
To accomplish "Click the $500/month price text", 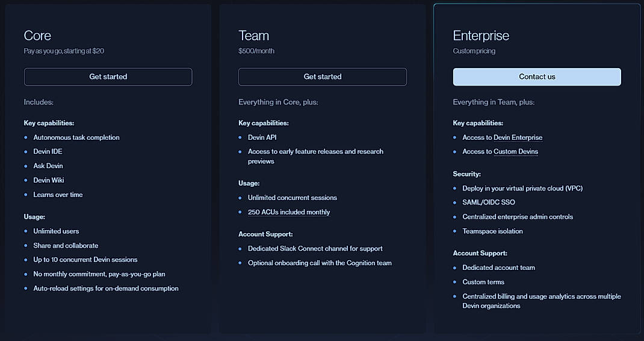I will (256, 51).
